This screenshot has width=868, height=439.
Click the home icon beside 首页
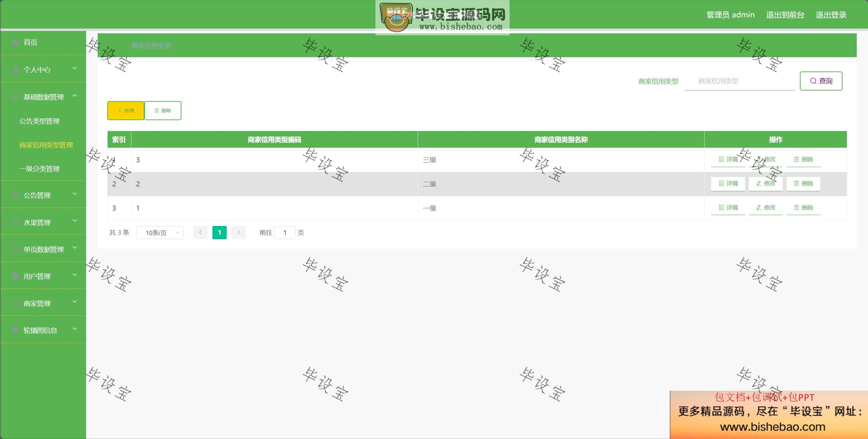15,43
